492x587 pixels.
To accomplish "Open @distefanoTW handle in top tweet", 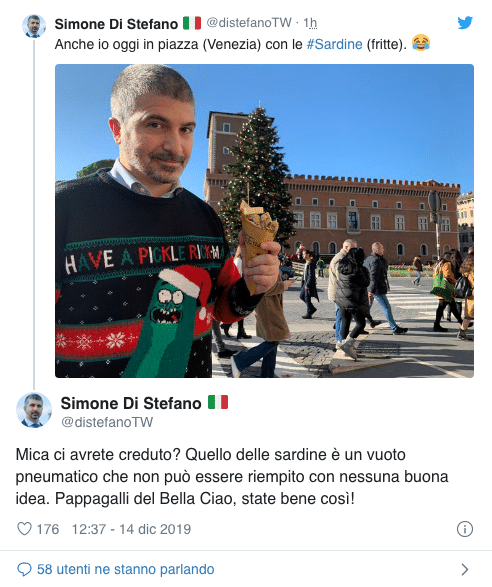I will (249, 23).
